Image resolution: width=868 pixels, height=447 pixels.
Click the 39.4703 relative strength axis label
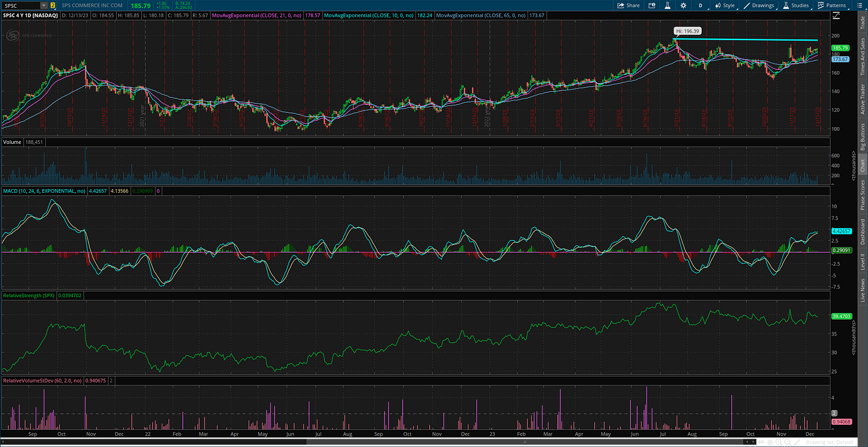841,316
